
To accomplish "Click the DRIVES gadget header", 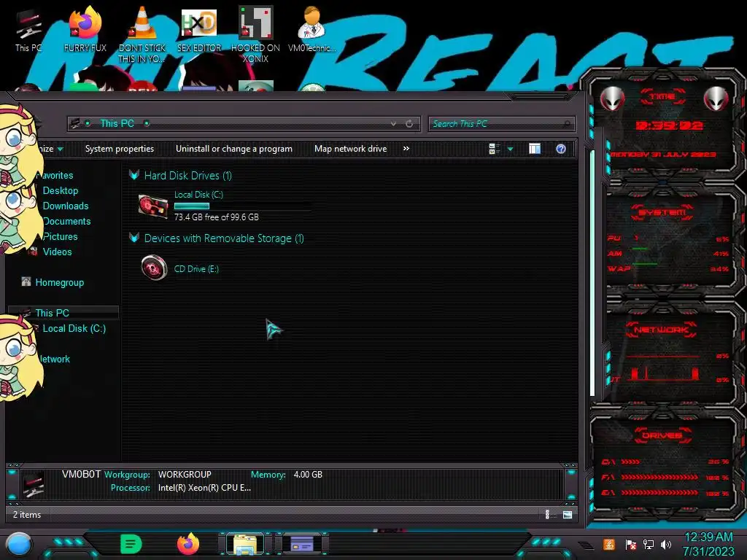I will [662, 435].
